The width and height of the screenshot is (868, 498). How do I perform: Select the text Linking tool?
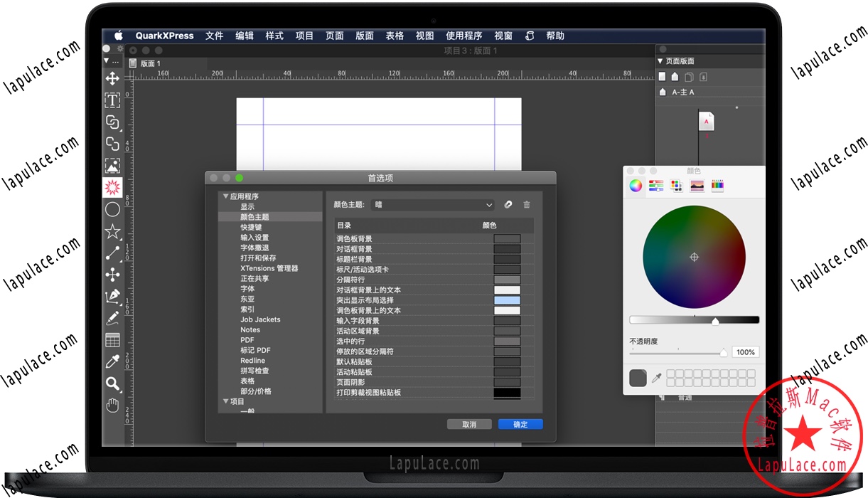[112, 121]
